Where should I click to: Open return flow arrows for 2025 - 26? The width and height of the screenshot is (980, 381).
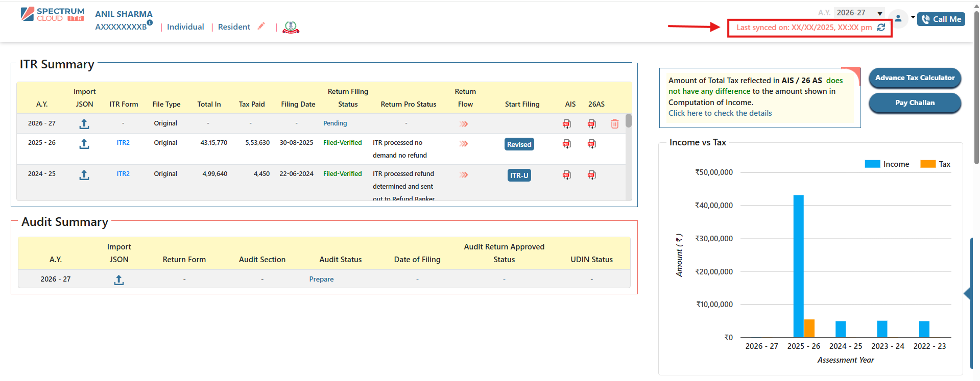tap(464, 144)
